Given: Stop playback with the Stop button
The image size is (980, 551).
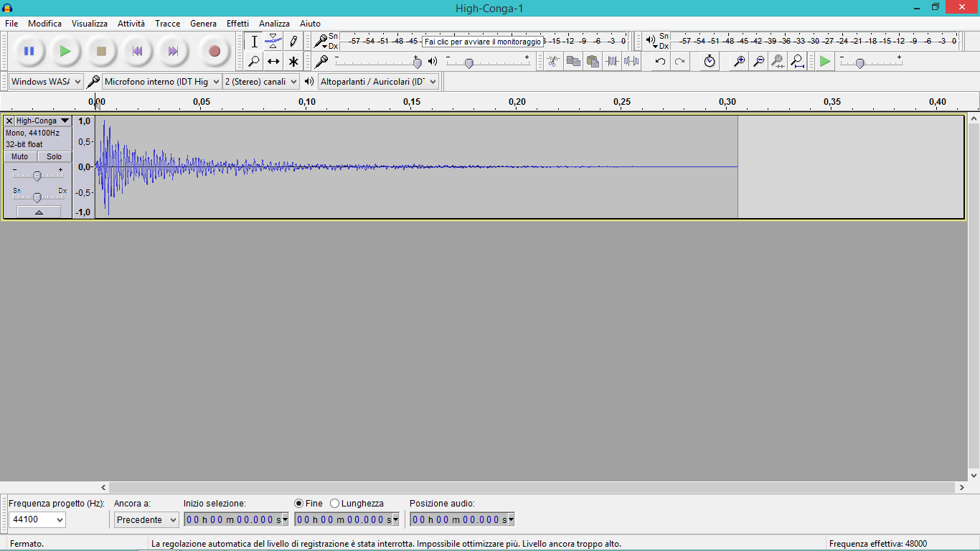Looking at the screenshot, I should pyautogui.click(x=101, y=51).
